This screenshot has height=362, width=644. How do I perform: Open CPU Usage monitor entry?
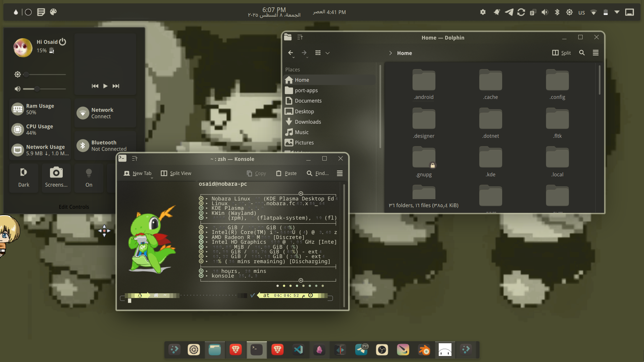(40, 129)
